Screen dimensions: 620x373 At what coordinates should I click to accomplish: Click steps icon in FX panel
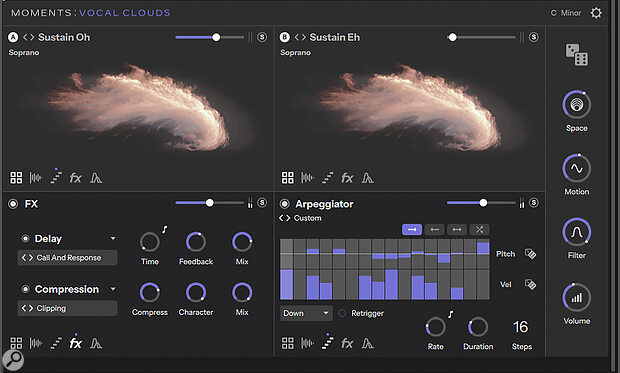[x=56, y=343]
